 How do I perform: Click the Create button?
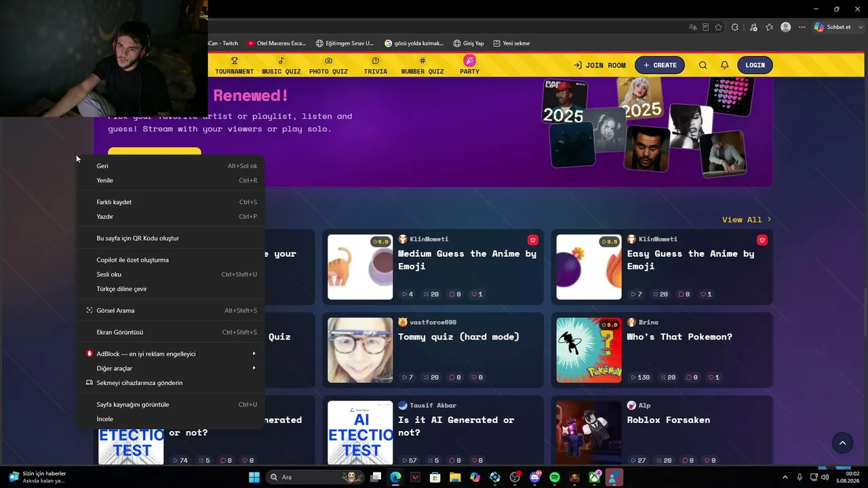pyautogui.click(x=660, y=65)
